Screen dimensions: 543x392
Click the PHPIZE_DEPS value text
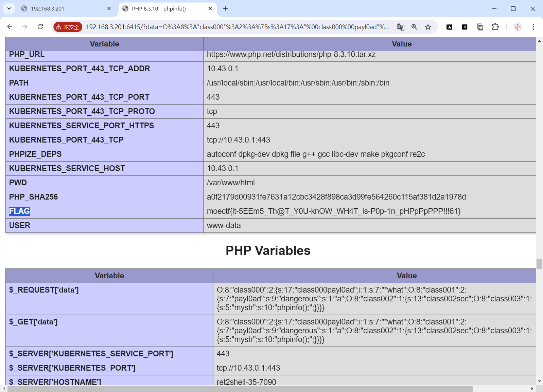pyautogui.click(x=316, y=154)
